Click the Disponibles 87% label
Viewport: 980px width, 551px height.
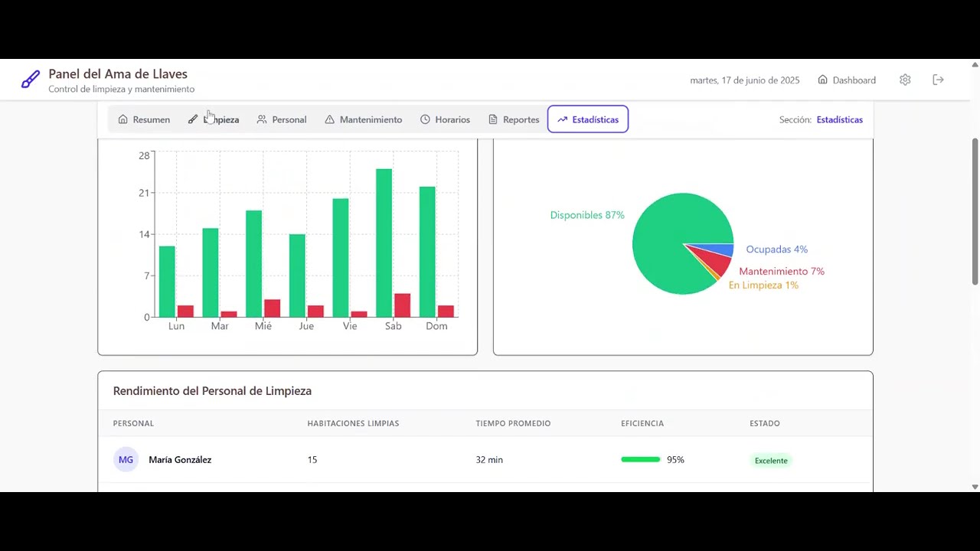point(587,215)
